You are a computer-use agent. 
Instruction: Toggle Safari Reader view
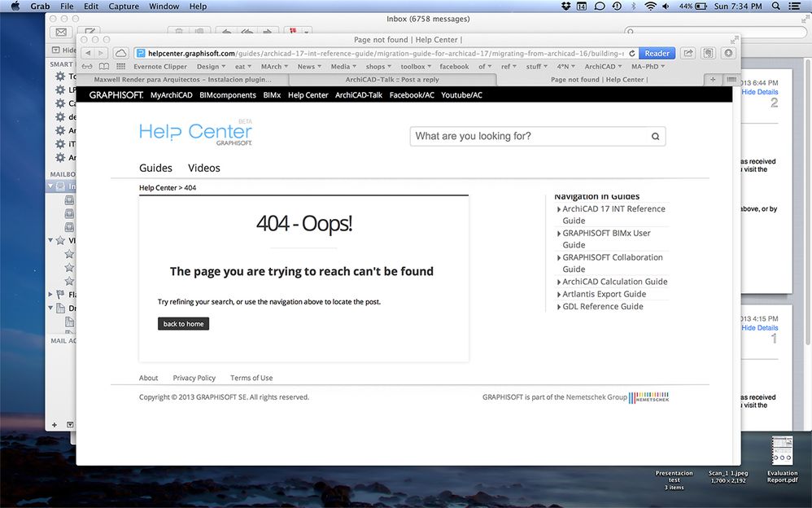[657, 54]
